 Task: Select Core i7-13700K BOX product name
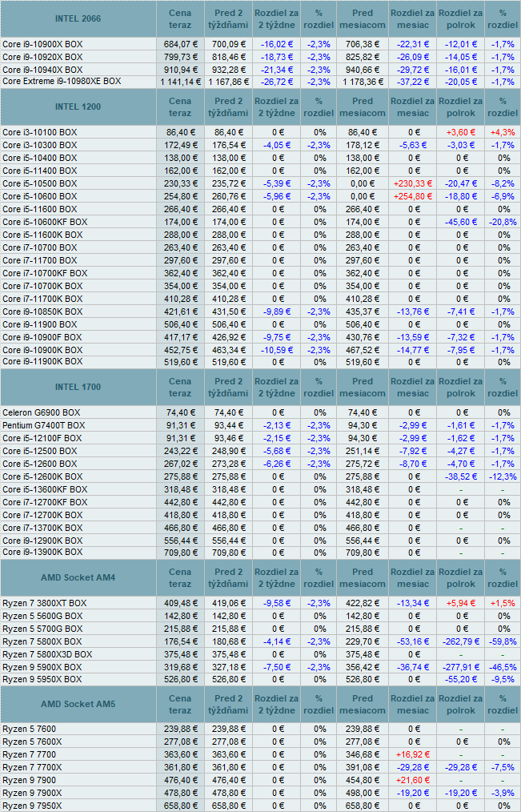42,528
